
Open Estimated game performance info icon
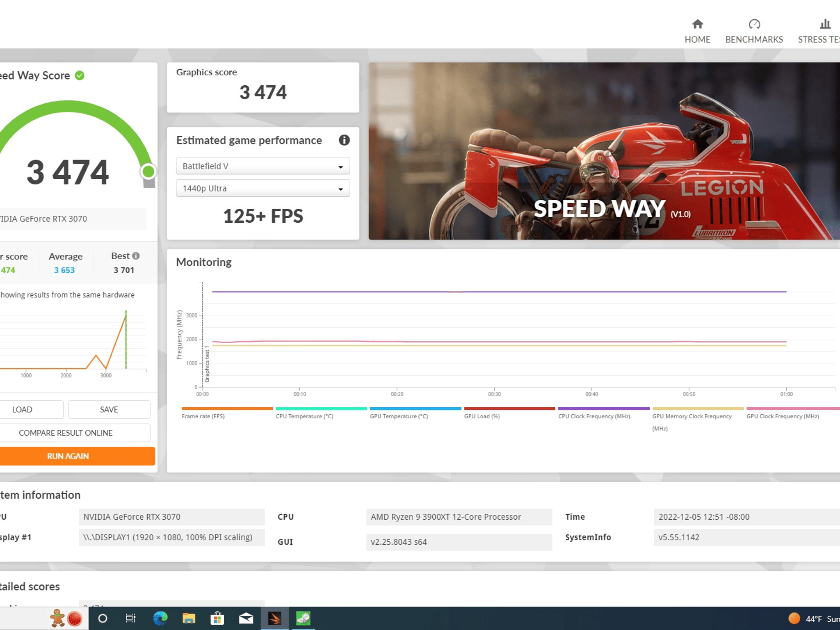[x=344, y=140]
